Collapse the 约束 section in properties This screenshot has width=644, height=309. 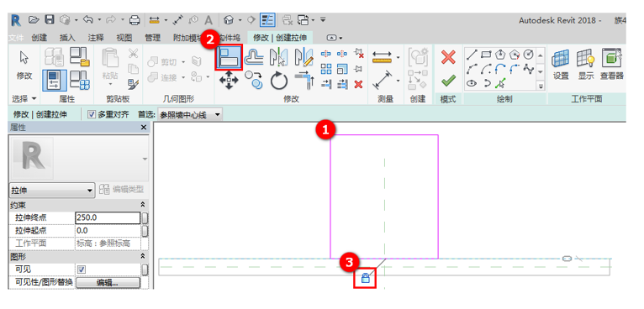tap(143, 204)
